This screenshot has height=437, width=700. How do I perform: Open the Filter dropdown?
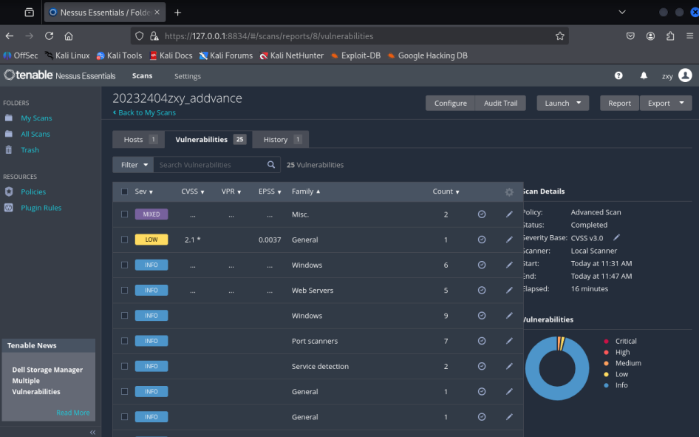pos(133,165)
